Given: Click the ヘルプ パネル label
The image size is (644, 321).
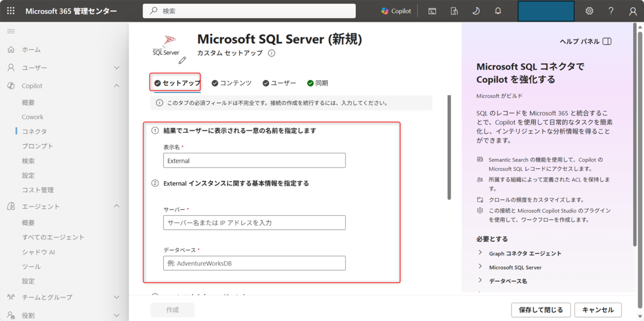Looking at the screenshot, I should pyautogui.click(x=579, y=41).
